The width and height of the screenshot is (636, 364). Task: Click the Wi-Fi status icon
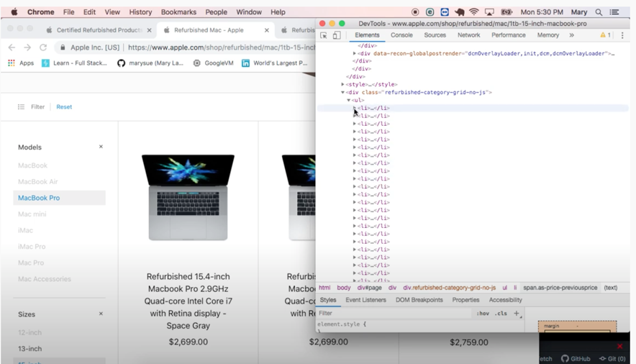pyautogui.click(x=473, y=12)
